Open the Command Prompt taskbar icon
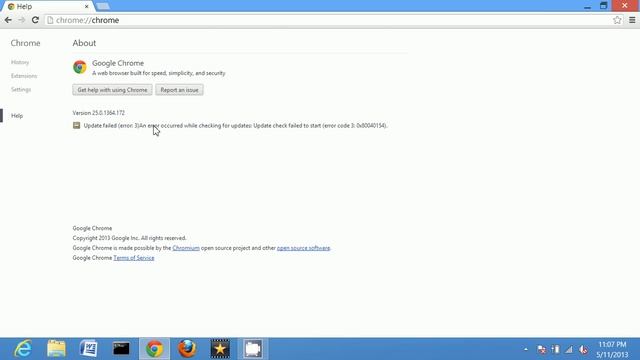This screenshot has height=360, width=640. tap(121, 349)
